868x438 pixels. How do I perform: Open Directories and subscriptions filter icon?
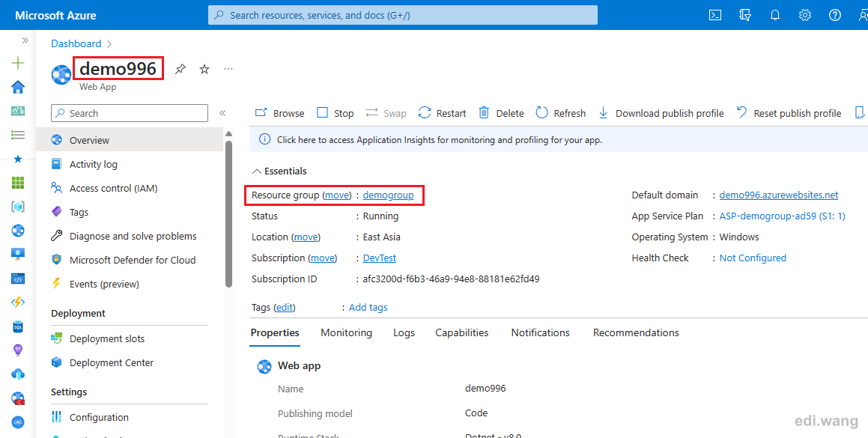(745, 15)
